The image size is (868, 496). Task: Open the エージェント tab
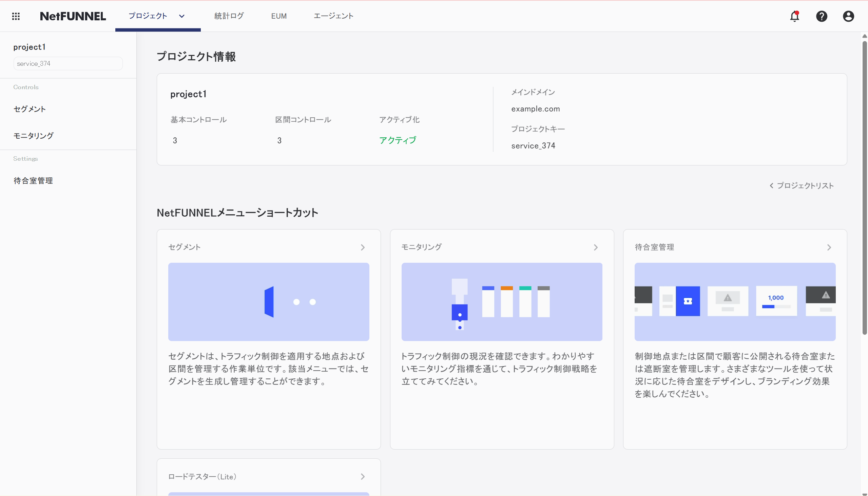[333, 16]
